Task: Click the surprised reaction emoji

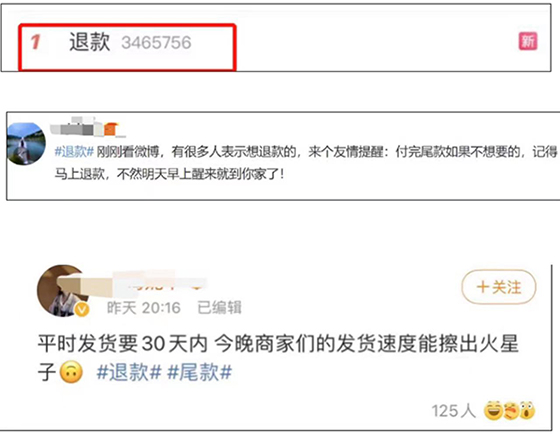Action: click(527, 410)
